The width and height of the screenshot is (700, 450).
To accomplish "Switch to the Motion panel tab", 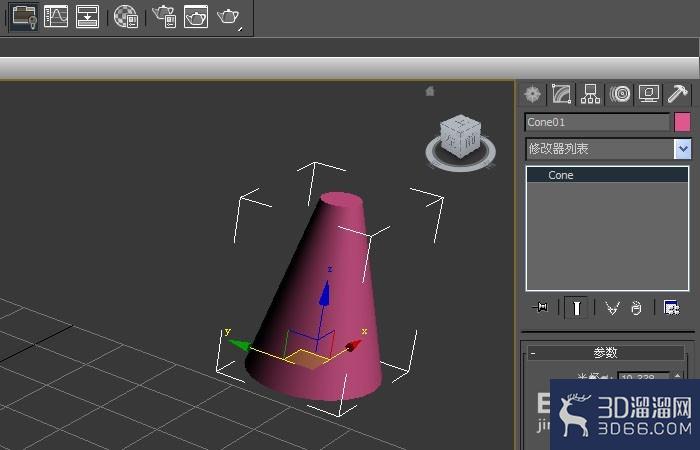I will point(620,94).
